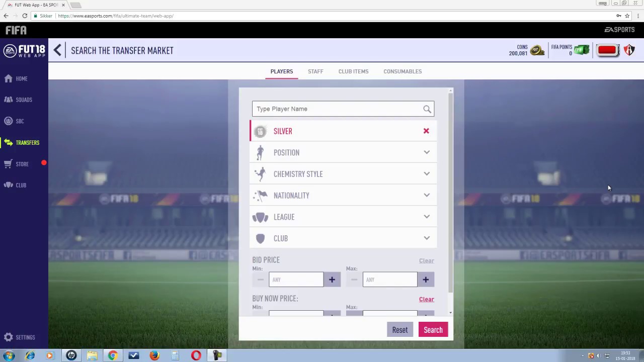Click the red kit icon in header

(607, 50)
